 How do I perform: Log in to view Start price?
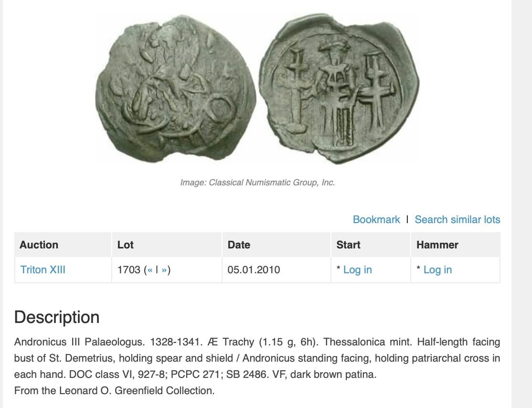[357, 270]
